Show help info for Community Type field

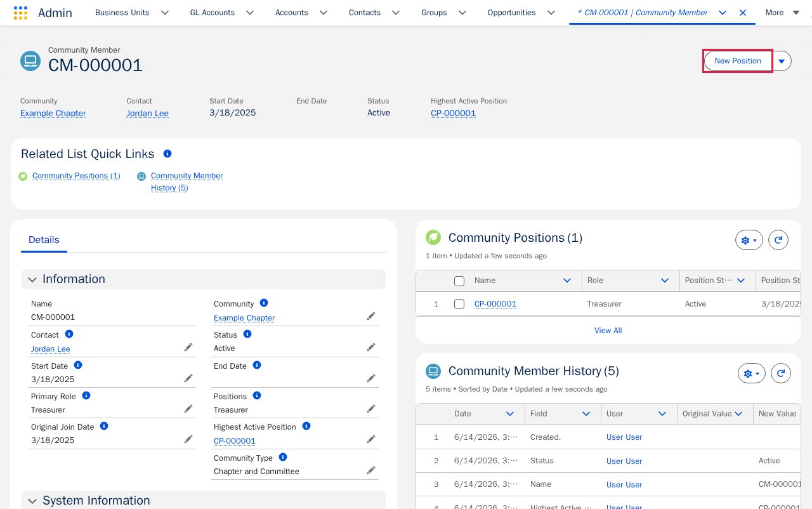pyautogui.click(x=283, y=457)
